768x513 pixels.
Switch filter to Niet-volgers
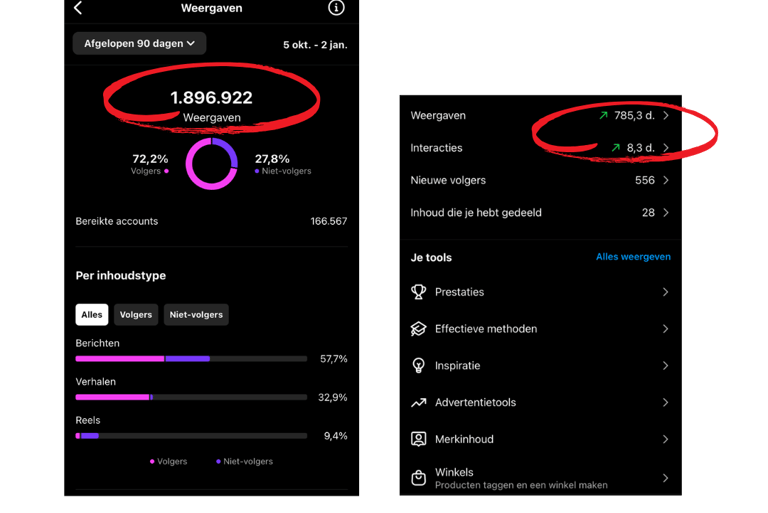click(196, 315)
